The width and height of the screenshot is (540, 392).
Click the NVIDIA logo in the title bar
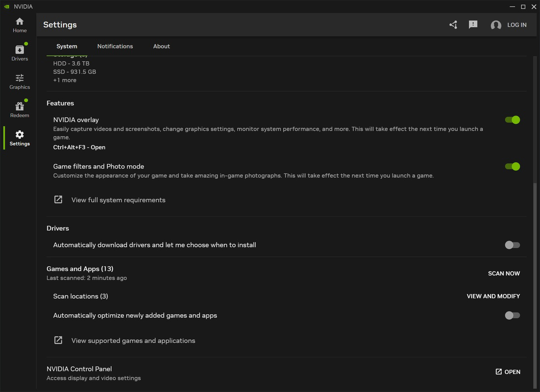coord(6,6)
